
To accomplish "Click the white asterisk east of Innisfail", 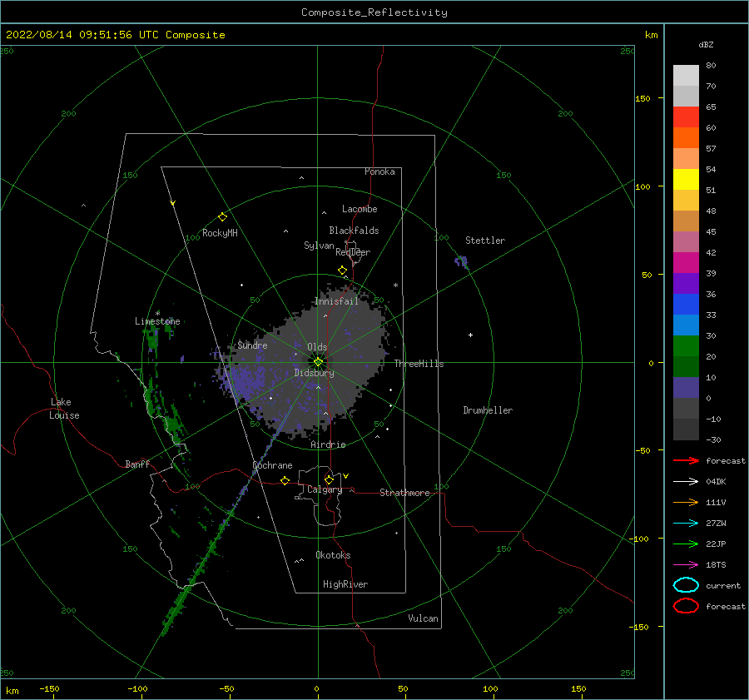I will pyautogui.click(x=395, y=285).
